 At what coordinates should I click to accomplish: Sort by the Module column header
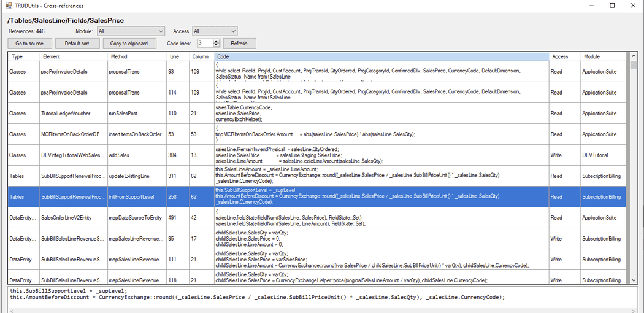(x=604, y=56)
